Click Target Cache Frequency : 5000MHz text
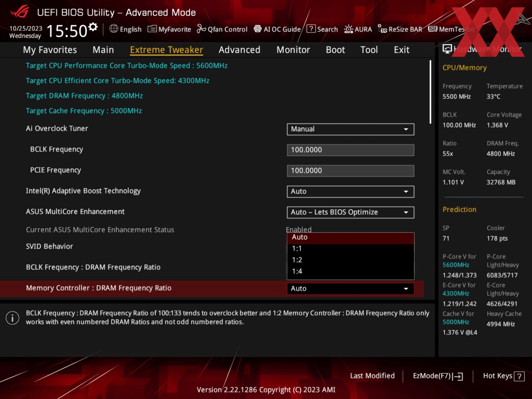 click(x=84, y=111)
